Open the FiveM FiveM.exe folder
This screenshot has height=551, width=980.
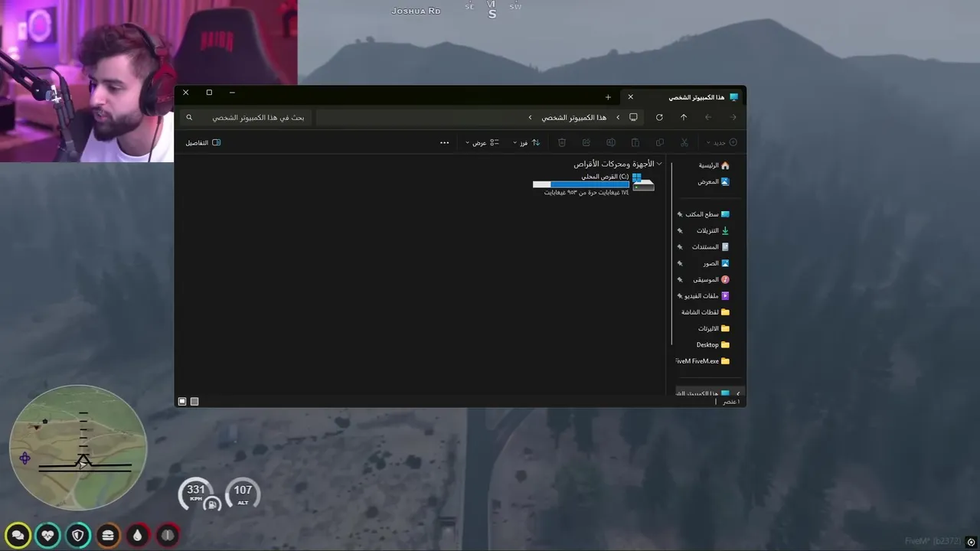pyautogui.click(x=703, y=361)
